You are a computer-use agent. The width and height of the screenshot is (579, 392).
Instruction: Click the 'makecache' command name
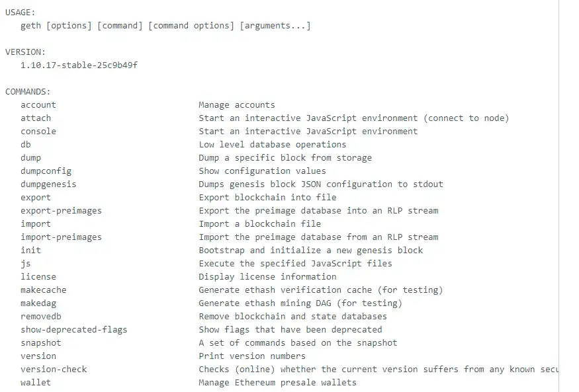[44, 290]
